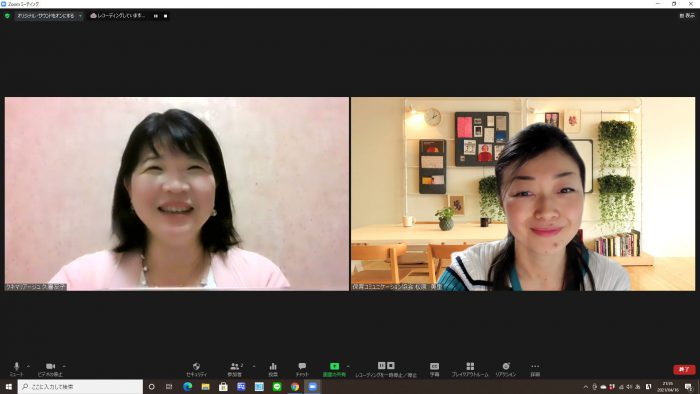Image resolution: width=700 pixels, height=394 pixels.
Task: Expand the audio options arrow beside Mute
Action: tap(28, 366)
